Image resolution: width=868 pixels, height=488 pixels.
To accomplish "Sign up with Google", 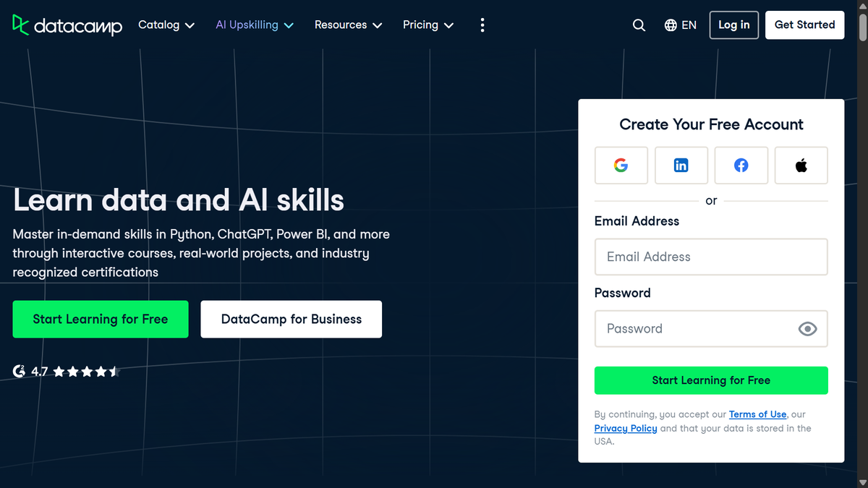I will 621,165.
